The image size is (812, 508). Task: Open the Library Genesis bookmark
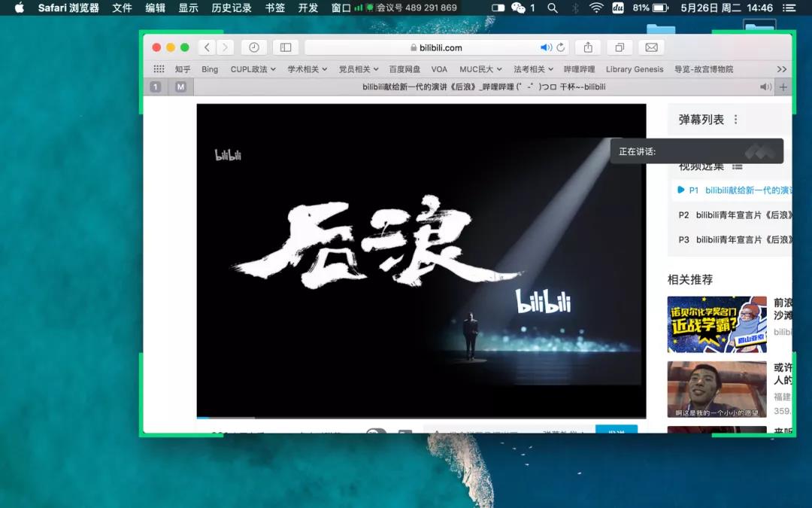tap(635, 69)
